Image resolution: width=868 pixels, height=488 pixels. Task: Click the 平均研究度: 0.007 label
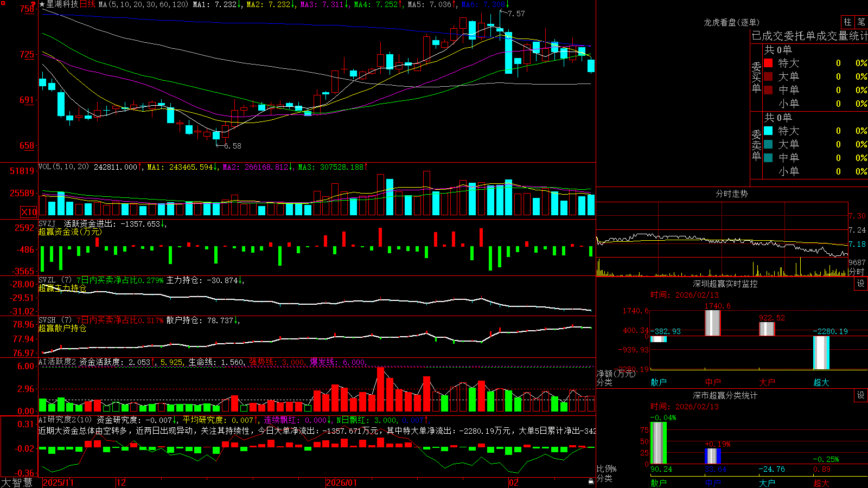[218, 420]
